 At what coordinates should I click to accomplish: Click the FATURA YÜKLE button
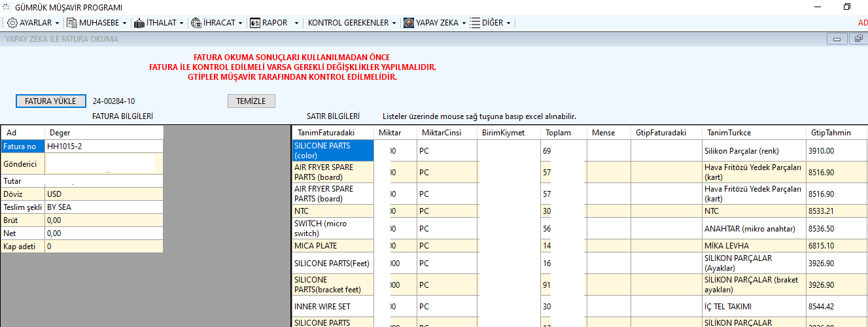click(x=50, y=101)
